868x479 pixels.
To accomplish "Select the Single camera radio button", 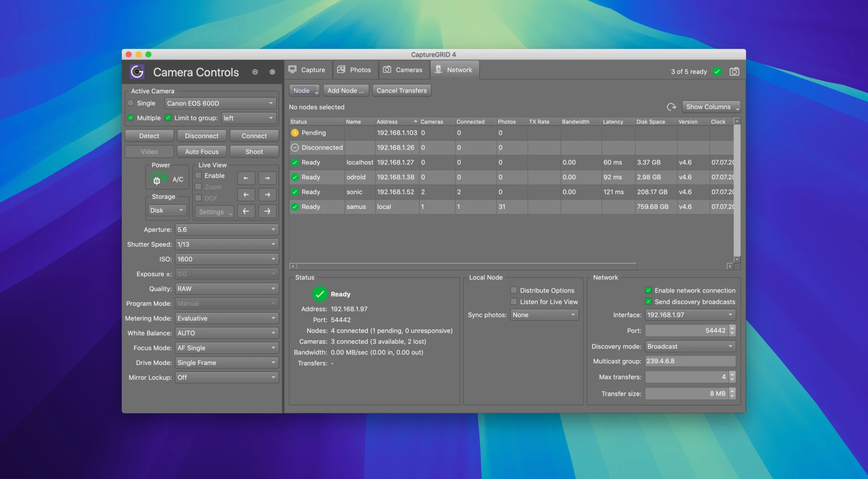I will 131,103.
